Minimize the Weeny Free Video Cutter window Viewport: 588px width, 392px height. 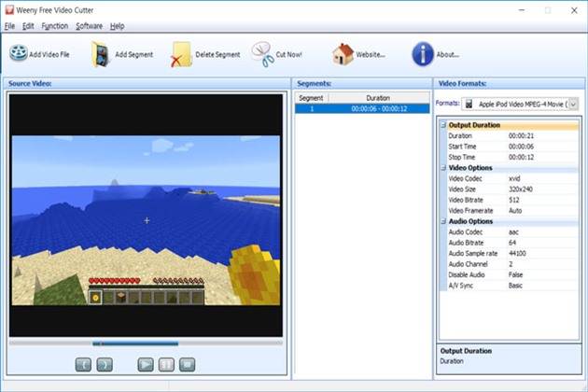click(522, 10)
